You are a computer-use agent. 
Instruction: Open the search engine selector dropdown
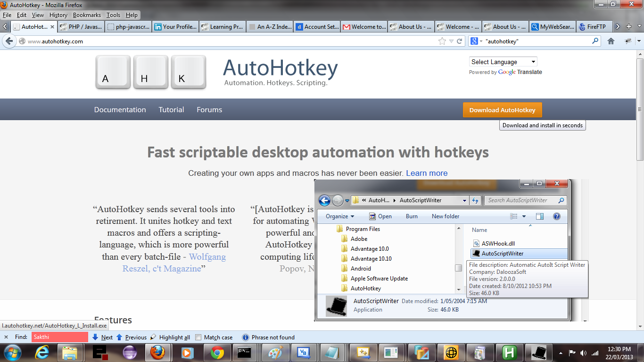pos(477,41)
